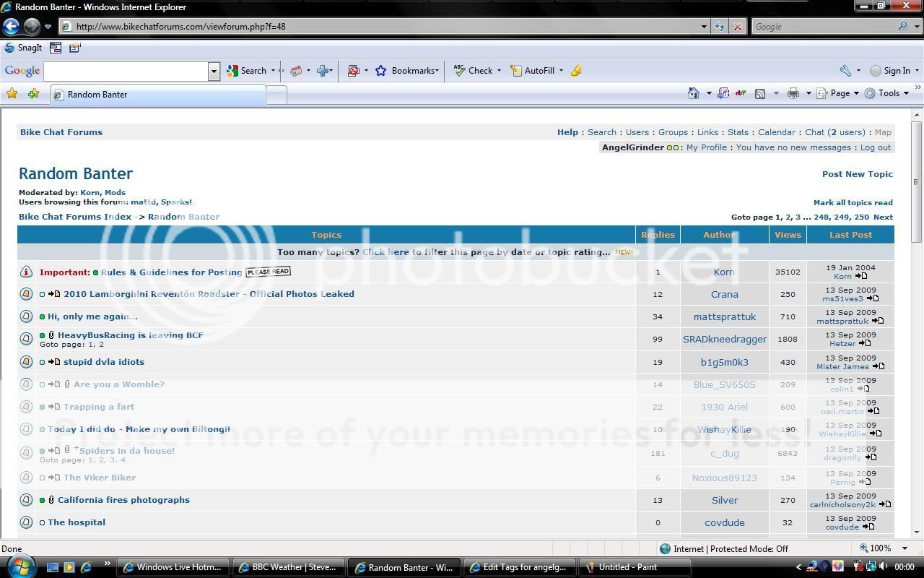
Task: Click the RSS feeds icon
Action: (760, 93)
